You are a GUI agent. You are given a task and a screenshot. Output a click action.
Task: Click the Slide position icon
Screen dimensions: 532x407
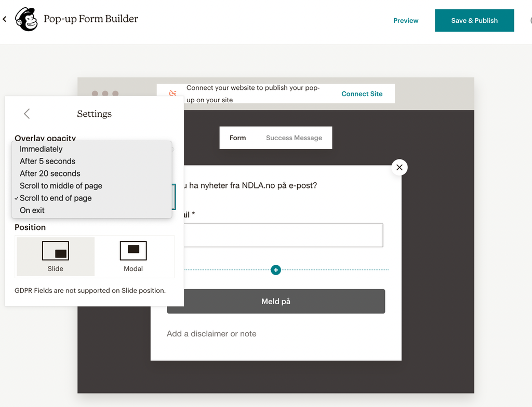(x=56, y=251)
